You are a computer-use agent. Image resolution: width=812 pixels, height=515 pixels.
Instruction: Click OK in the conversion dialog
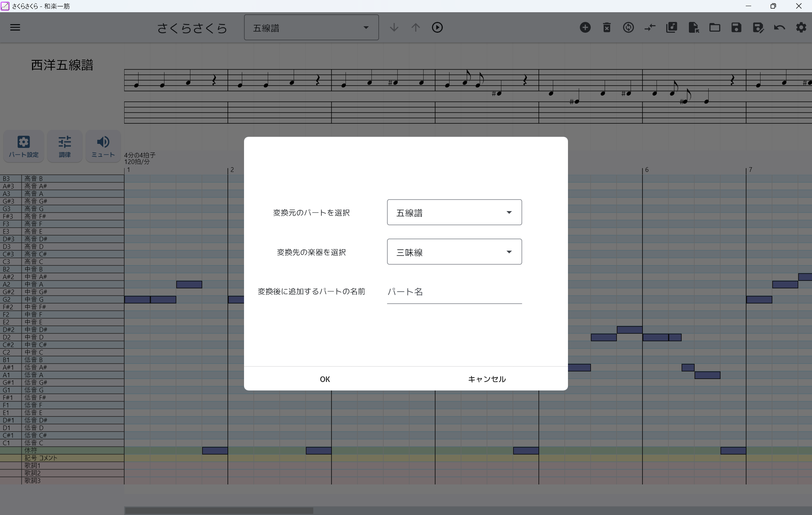point(325,379)
